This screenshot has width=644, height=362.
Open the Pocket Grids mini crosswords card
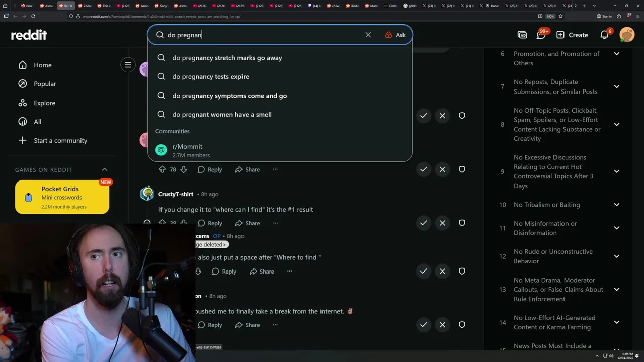[62, 197]
